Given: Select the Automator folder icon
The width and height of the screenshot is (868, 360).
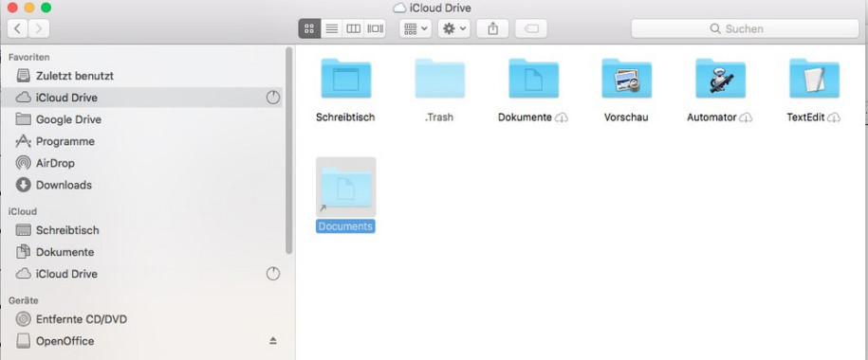Looking at the screenshot, I should (721, 78).
